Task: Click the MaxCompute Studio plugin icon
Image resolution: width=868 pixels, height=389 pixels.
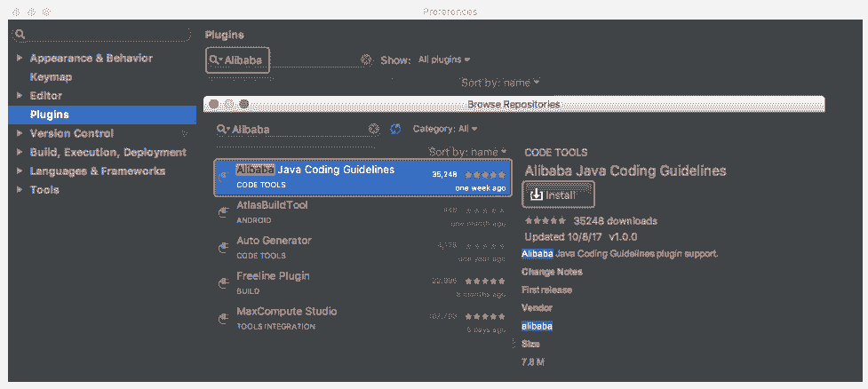Action: [224, 319]
